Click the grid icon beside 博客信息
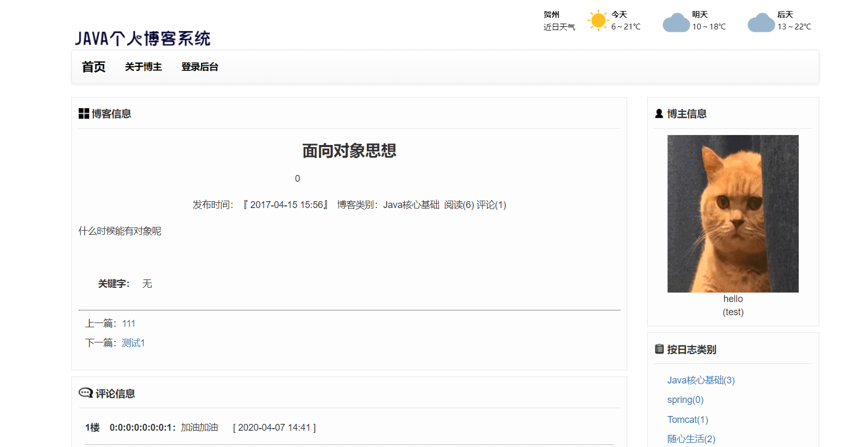 point(84,113)
